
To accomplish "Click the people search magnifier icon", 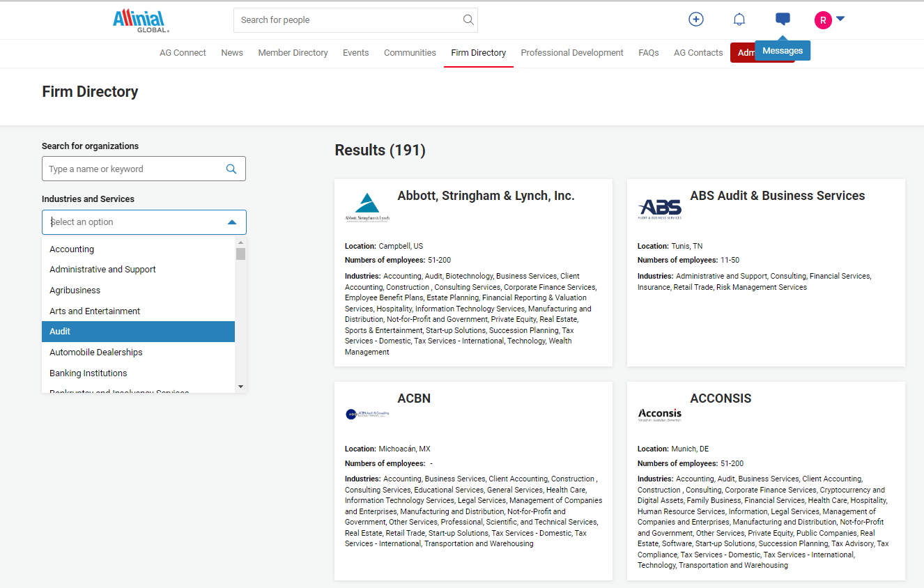I will click(x=469, y=20).
